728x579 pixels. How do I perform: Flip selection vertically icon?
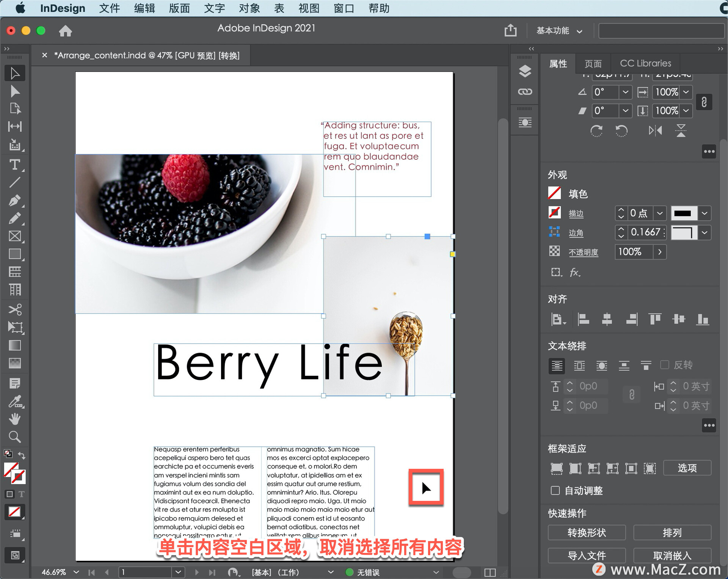[x=681, y=131]
